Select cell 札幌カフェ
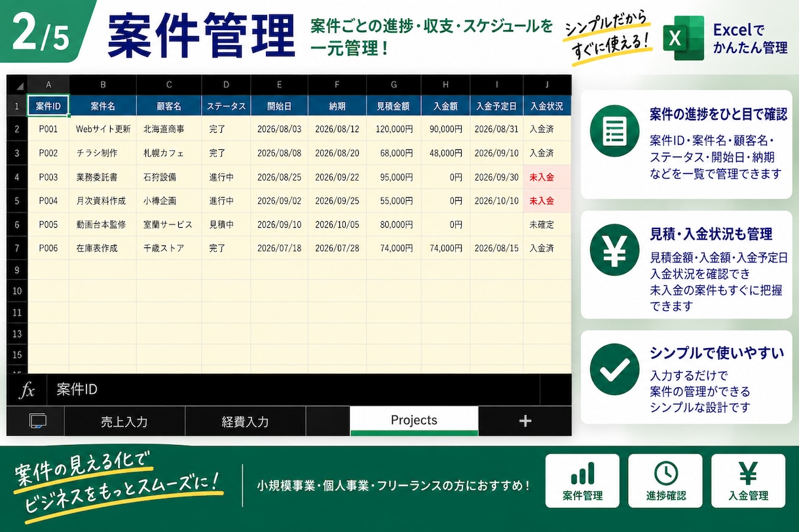The height and width of the screenshot is (532, 799). (x=169, y=153)
